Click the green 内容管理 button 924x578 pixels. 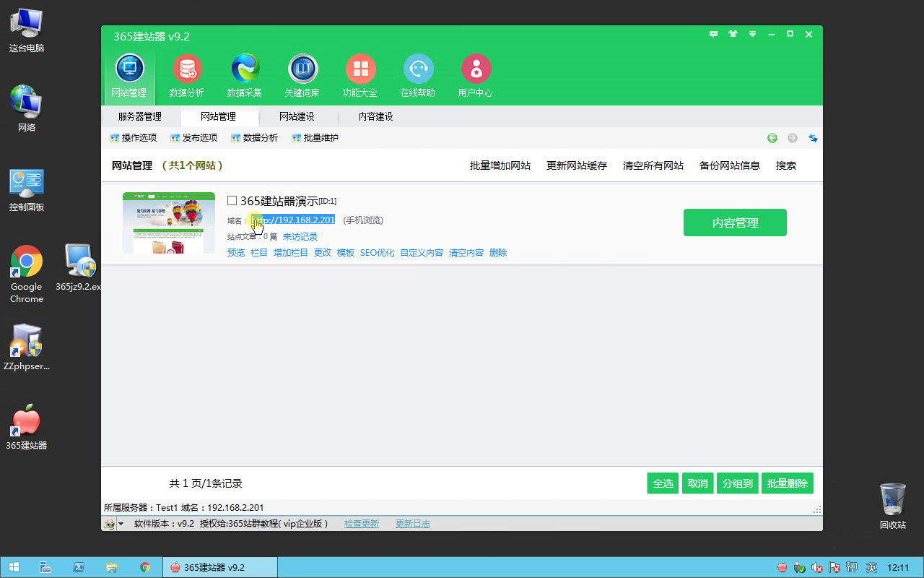click(x=735, y=223)
